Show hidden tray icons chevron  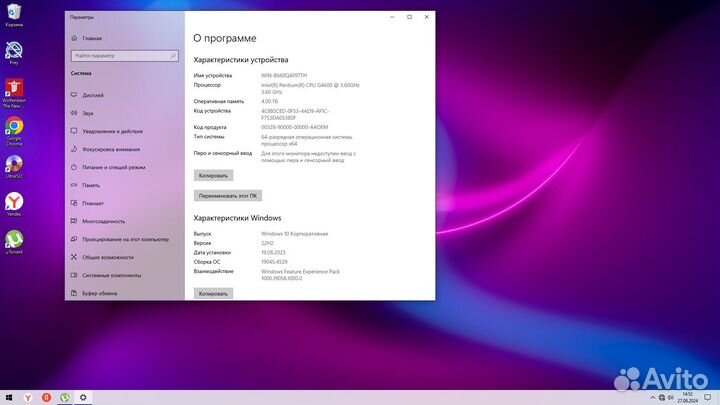[652, 398]
